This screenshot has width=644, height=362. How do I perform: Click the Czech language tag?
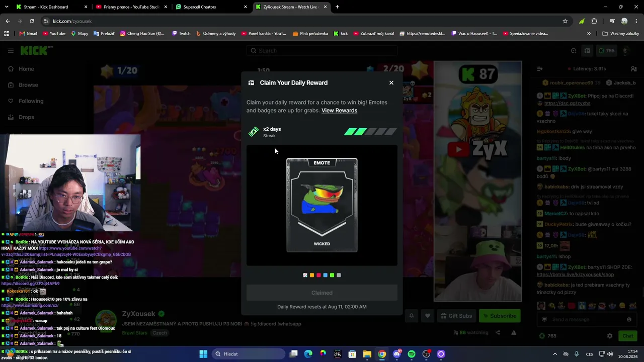pyautogui.click(x=159, y=333)
